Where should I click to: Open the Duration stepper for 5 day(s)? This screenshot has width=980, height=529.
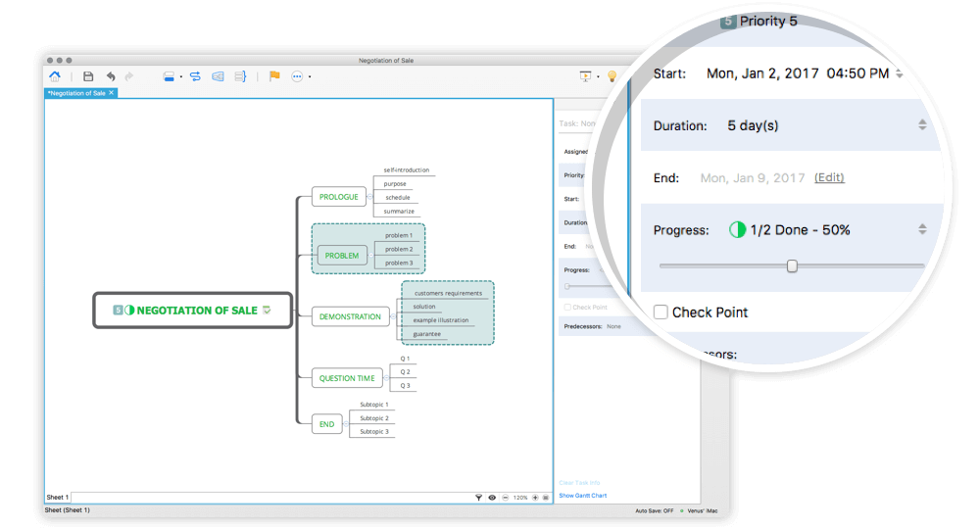[921, 125]
